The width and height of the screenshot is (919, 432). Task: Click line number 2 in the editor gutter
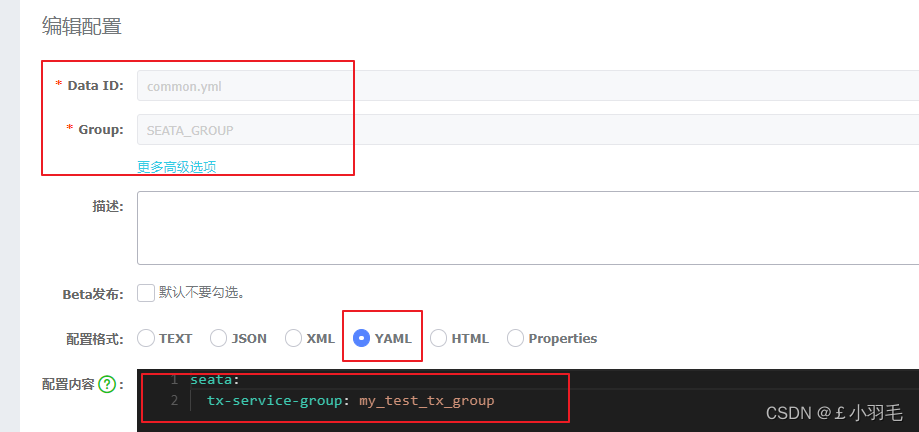point(174,401)
